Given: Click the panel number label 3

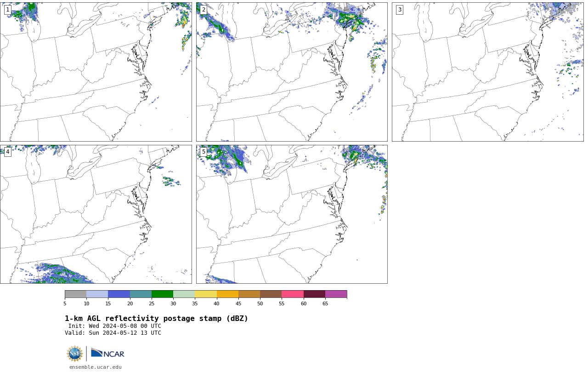Looking at the screenshot, I should [399, 10].
